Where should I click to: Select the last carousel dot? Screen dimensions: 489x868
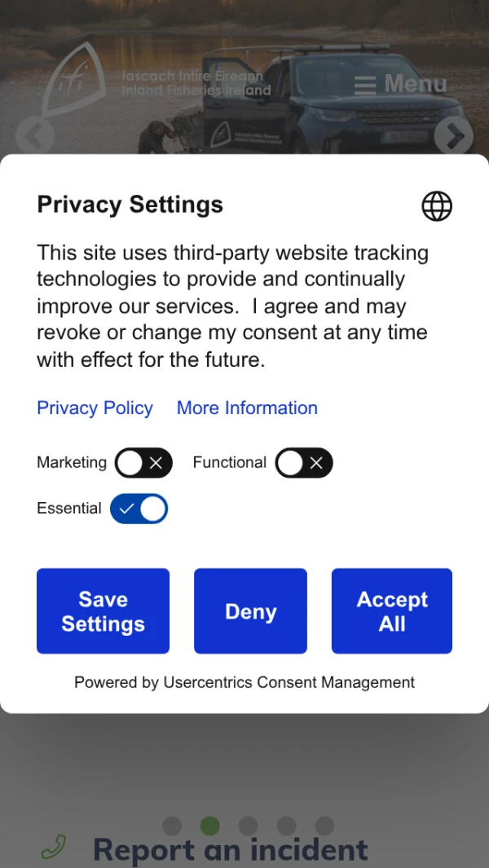[324, 826]
